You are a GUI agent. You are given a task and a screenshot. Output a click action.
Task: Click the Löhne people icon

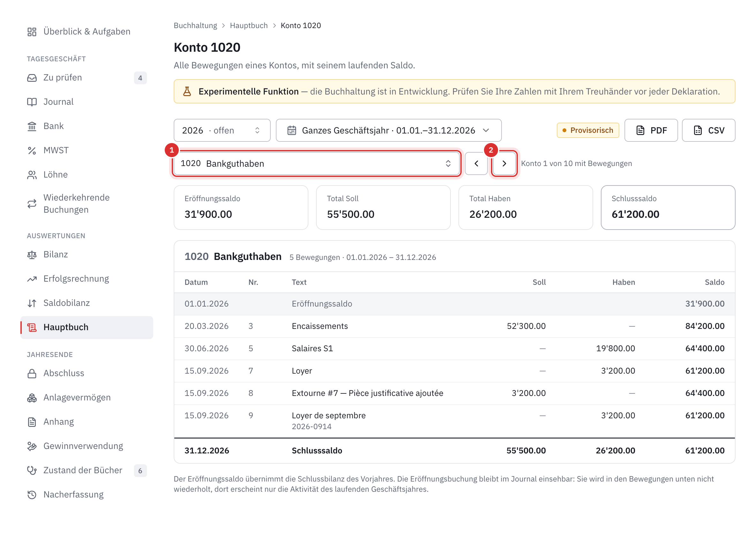pyautogui.click(x=32, y=175)
